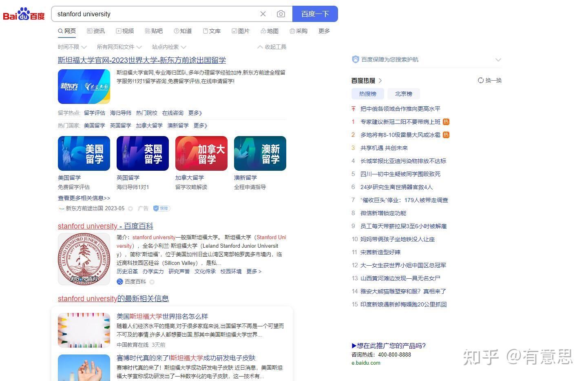Click the 加拿大留学 banner image

point(201,153)
